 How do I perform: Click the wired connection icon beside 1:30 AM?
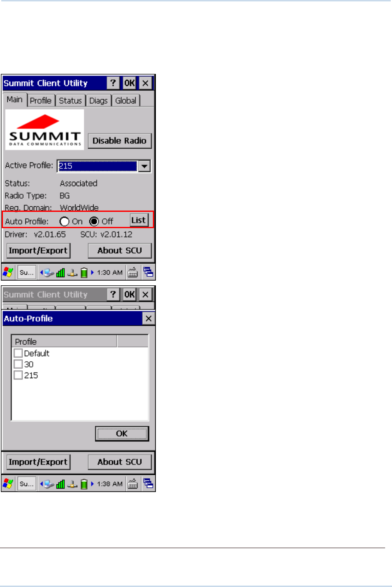coord(73,272)
